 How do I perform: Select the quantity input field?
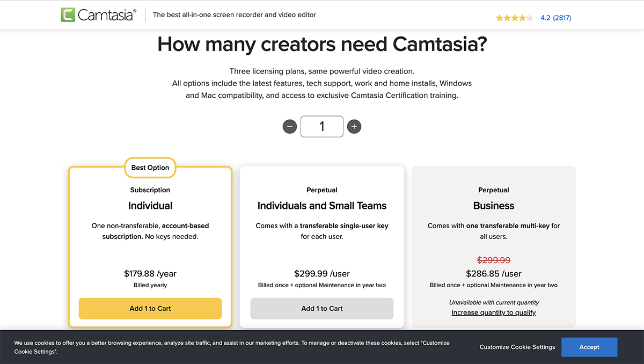click(x=322, y=127)
